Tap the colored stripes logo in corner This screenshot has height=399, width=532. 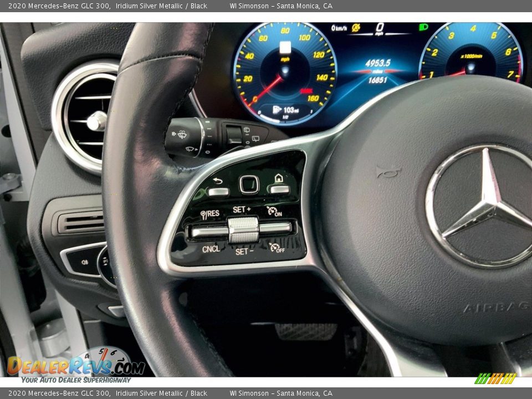pyautogui.click(x=495, y=378)
